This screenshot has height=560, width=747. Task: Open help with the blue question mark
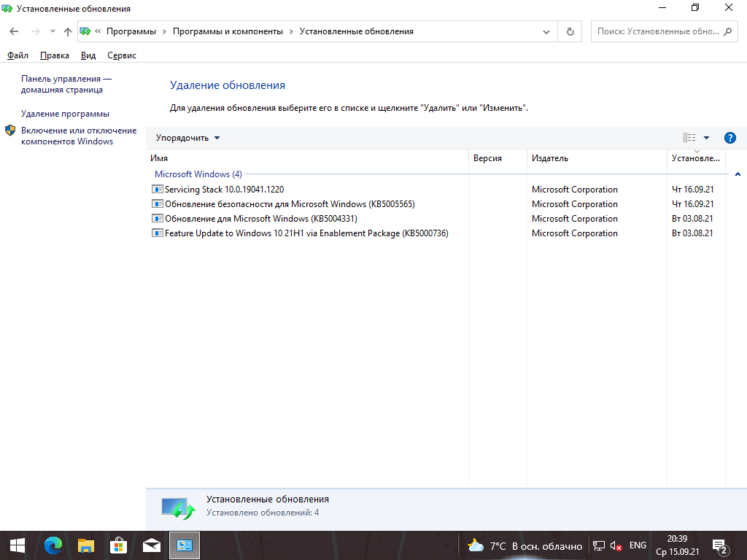click(729, 138)
